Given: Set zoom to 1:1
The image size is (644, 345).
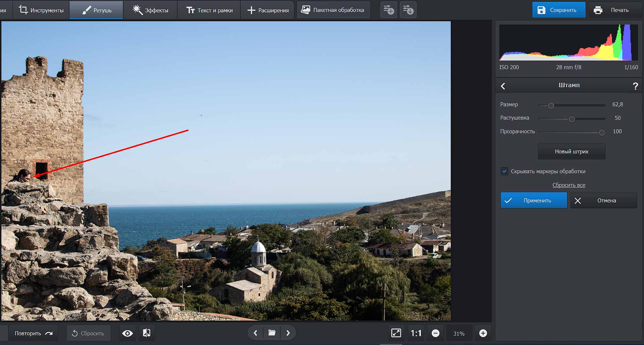Looking at the screenshot, I should pos(416,333).
